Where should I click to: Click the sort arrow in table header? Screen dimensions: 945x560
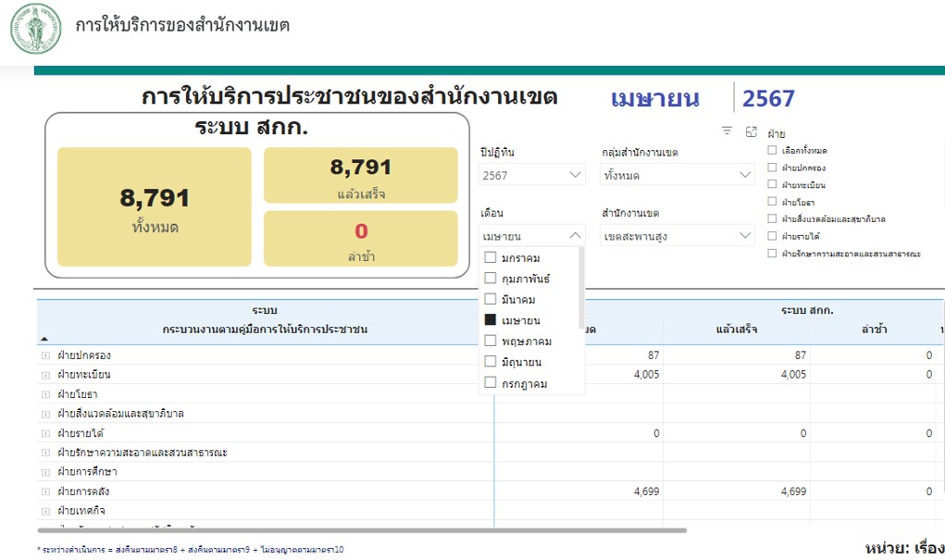tap(44, 339)
